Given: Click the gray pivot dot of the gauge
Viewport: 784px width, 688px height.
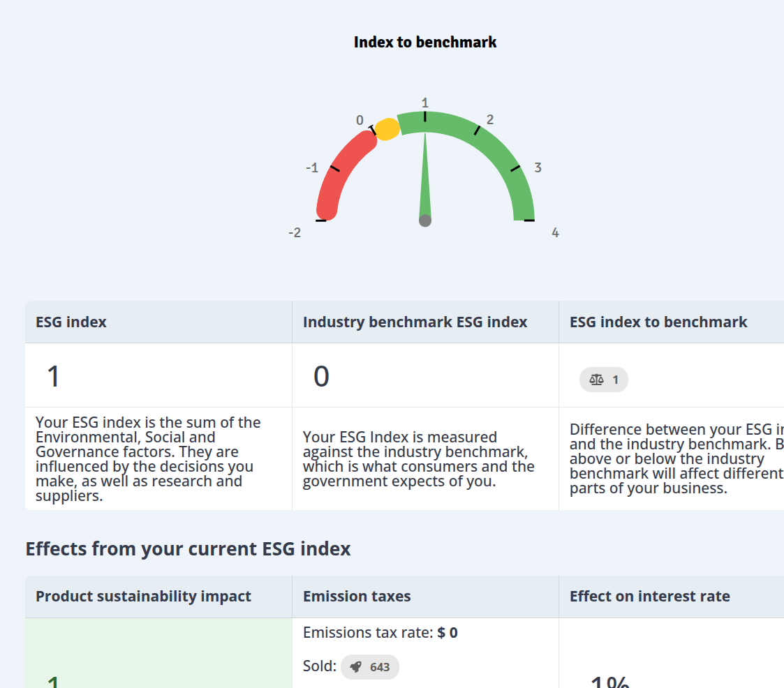Looking at the screenshot, I should coord(425,220).
